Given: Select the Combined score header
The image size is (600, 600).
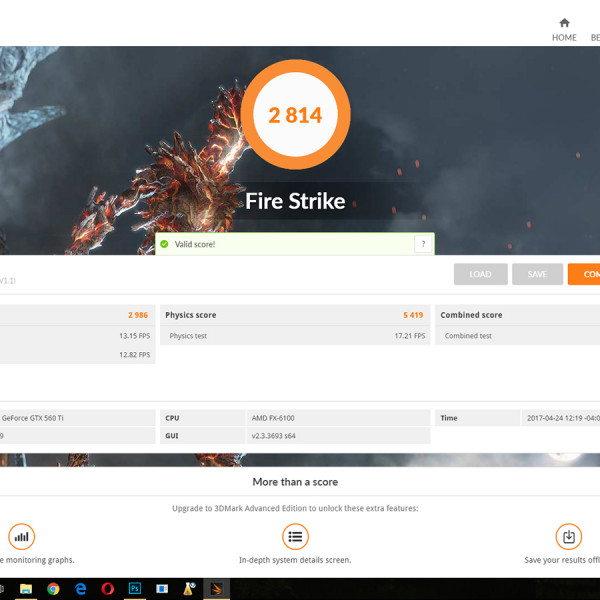Looking at the screenshot, I should coord(471,315).
